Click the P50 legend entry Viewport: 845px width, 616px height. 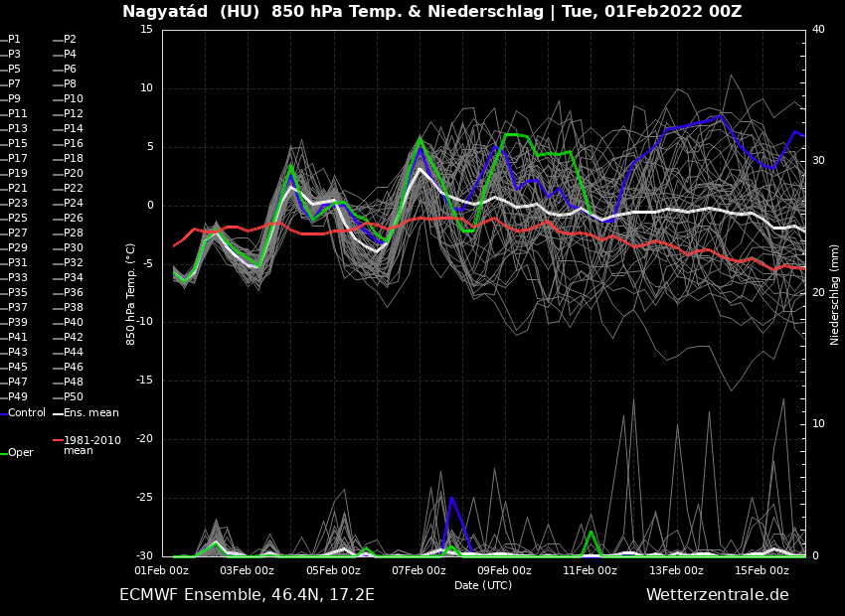coord(73,397)
